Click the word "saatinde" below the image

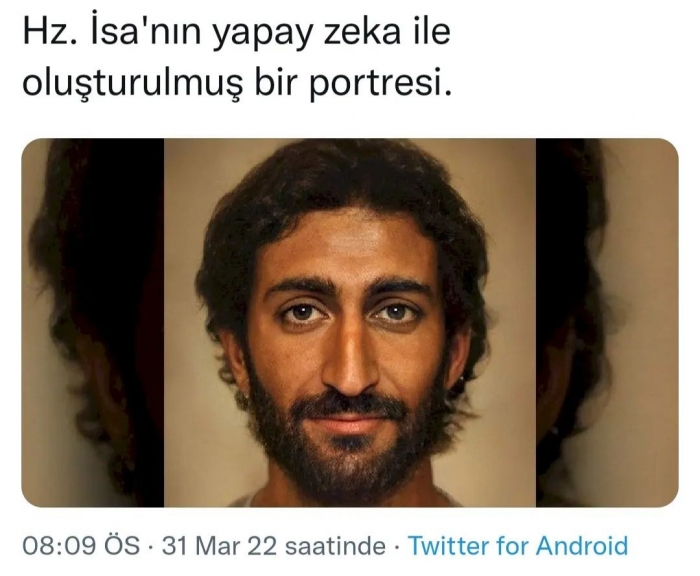335,546
